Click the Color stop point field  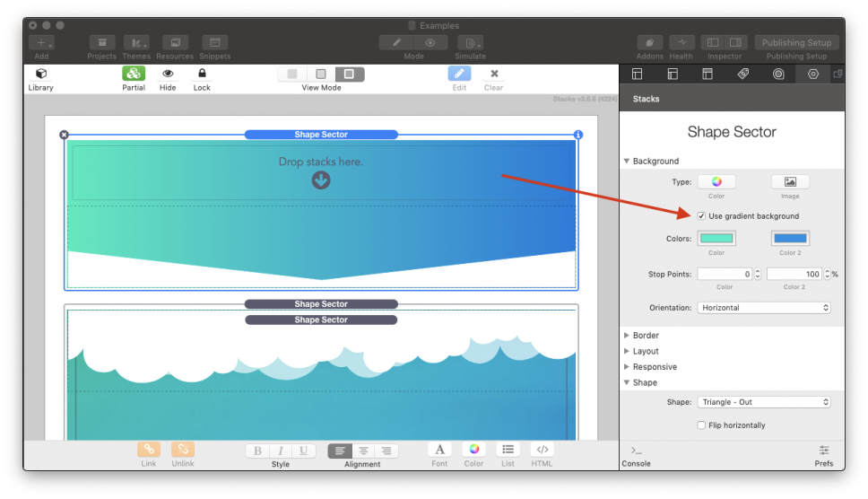pos(725,274)
